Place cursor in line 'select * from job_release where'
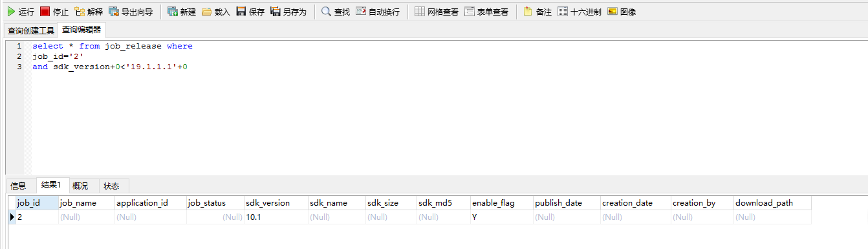Viewport: 868px width, 249px height. [113, 46]
